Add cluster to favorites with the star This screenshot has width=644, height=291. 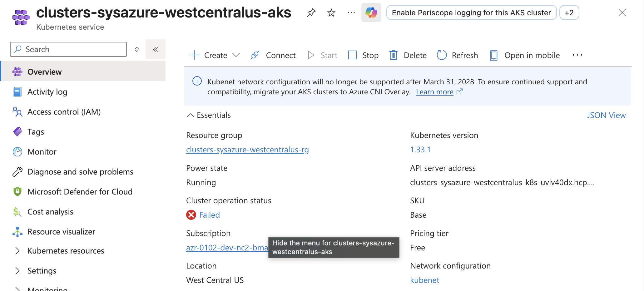(x=331, y=12)
